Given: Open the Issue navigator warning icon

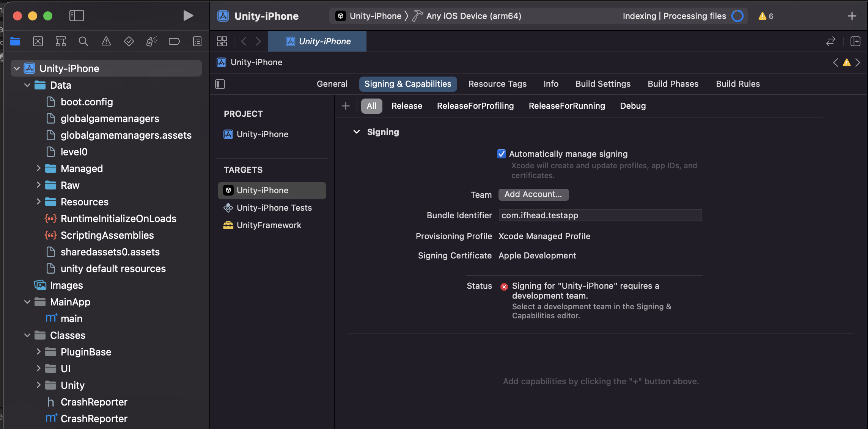Looking at the screenshot, I should (x=106, y=41).
